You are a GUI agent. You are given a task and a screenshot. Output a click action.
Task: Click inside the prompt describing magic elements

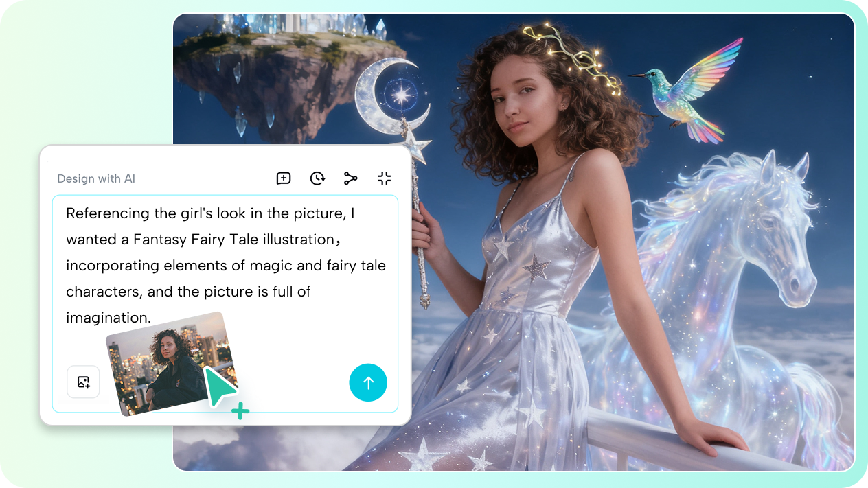point(227,264)
